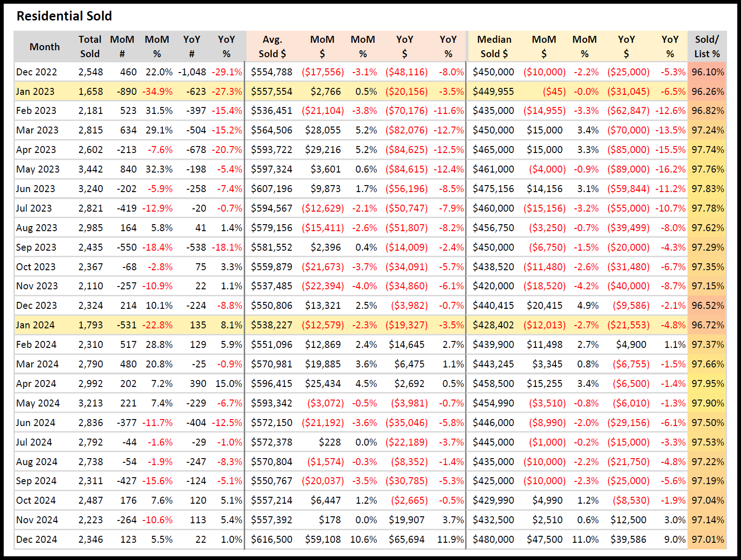Click the Apr 2024 Sold/List cell 97.95%

[708, 384]
